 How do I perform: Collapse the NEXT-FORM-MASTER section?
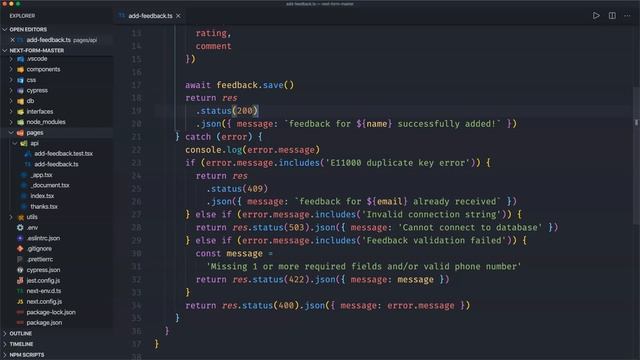pos(5,51)
